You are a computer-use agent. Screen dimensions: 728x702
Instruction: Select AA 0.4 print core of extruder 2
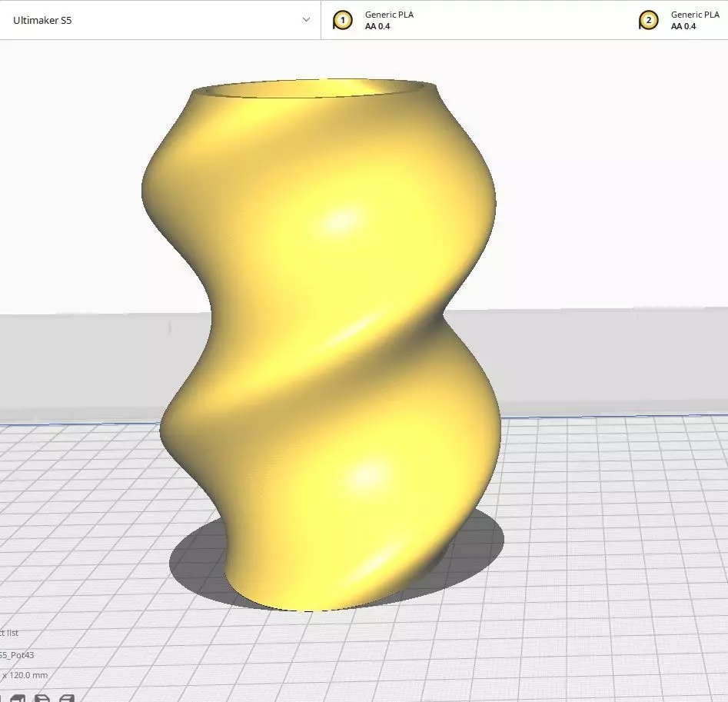(x=683, y=26)
